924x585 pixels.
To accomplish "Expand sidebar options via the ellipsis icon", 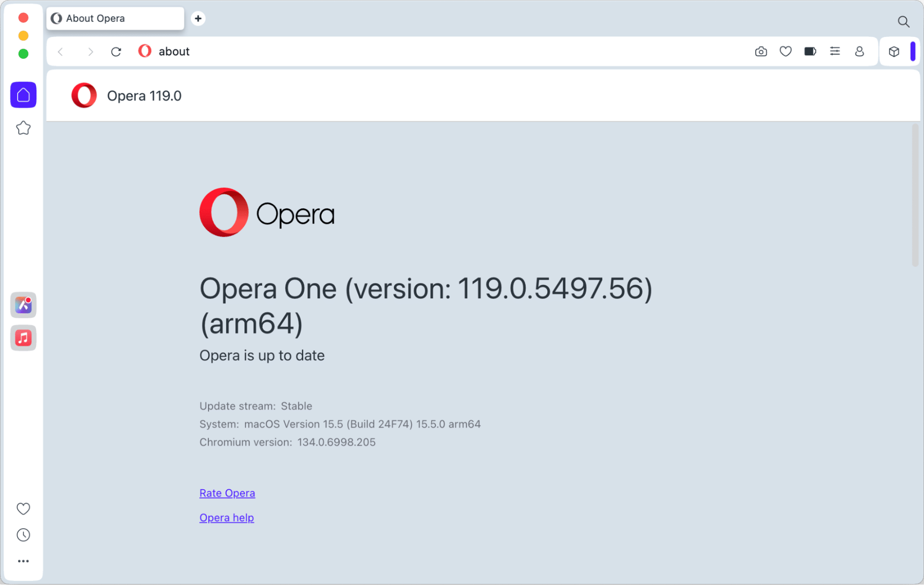I will pyautogui.click(x=23, y=561).
